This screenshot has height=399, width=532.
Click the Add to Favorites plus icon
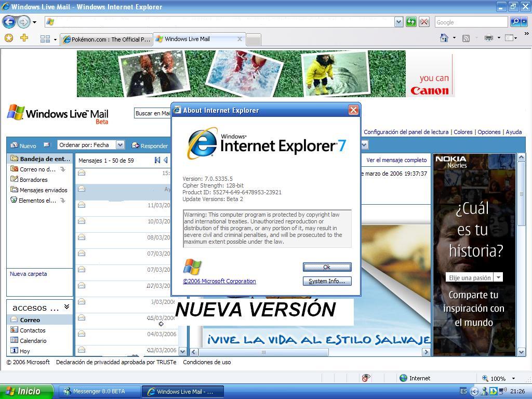click(24, 38)
